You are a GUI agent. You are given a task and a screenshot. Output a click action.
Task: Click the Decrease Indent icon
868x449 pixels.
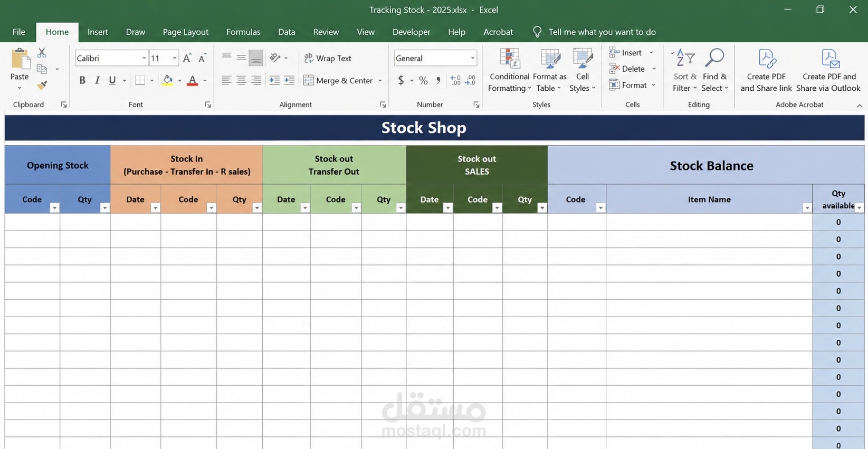(274, 80)
